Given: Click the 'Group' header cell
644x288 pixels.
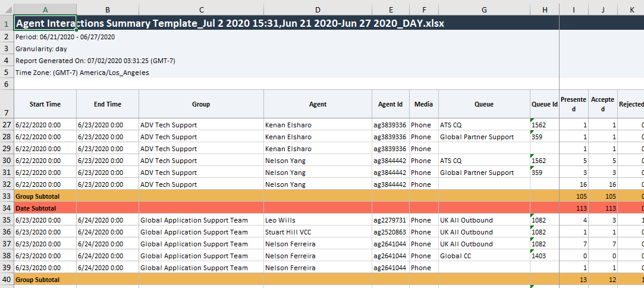Looking at the screenshot, I should [201, 104].
